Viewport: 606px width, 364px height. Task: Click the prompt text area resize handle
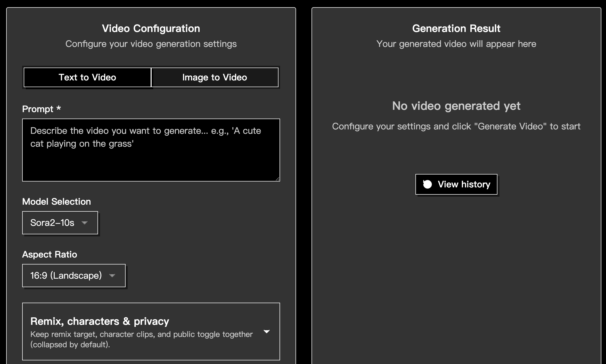[x=277, y=179]
